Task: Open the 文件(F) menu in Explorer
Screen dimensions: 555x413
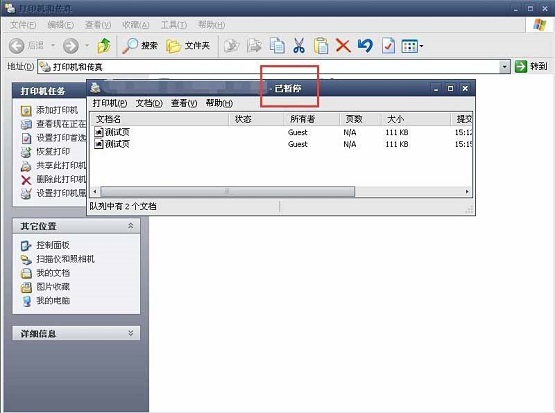Action: tap(23, 25)
